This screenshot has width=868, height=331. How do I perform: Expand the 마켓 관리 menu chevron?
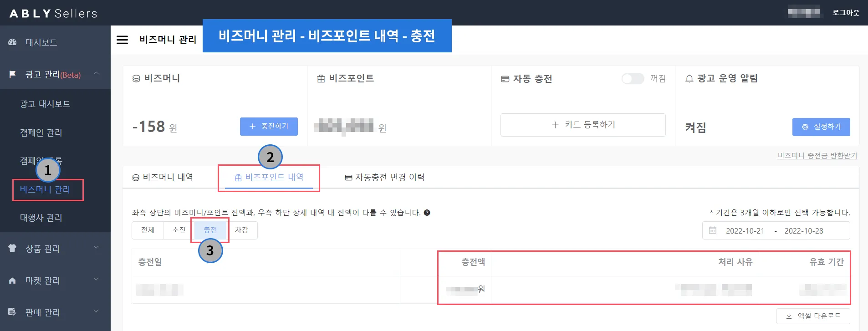point(96,279)
